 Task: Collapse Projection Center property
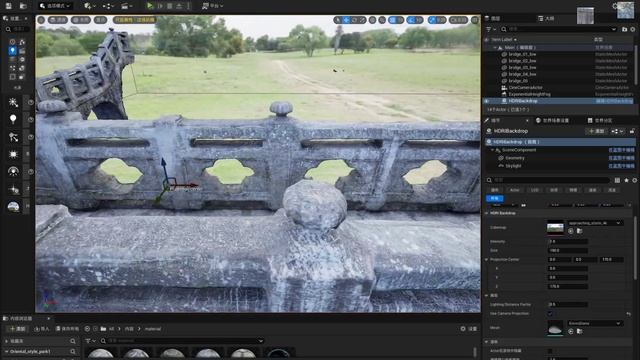pos(487,260)
